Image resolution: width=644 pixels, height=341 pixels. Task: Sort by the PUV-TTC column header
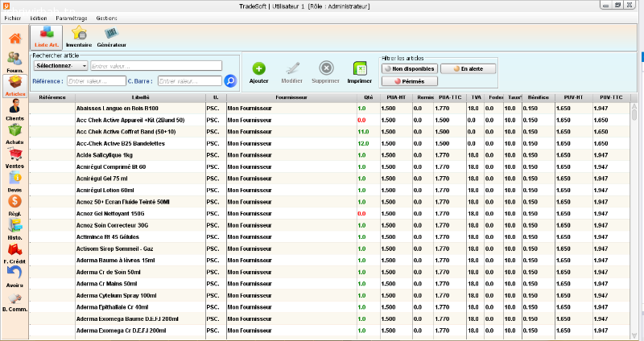coord(611,97)
